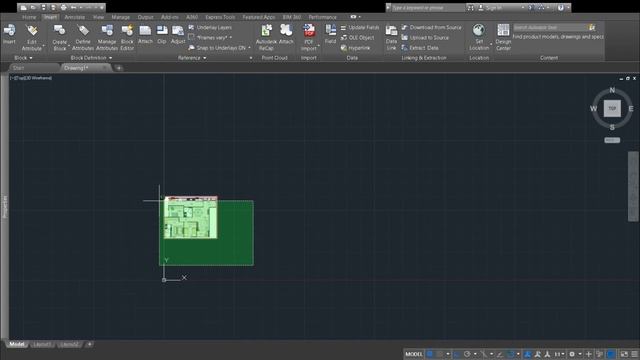Screen dimensions: 640x360
Task: Open Snap to Underlays dropdown arrow
Action: 249,48
